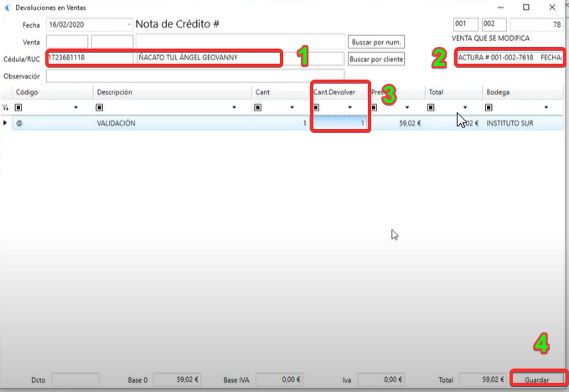
Task: Click the filter icon under Cant.Devolver column
Action: (x=317, y=107)
